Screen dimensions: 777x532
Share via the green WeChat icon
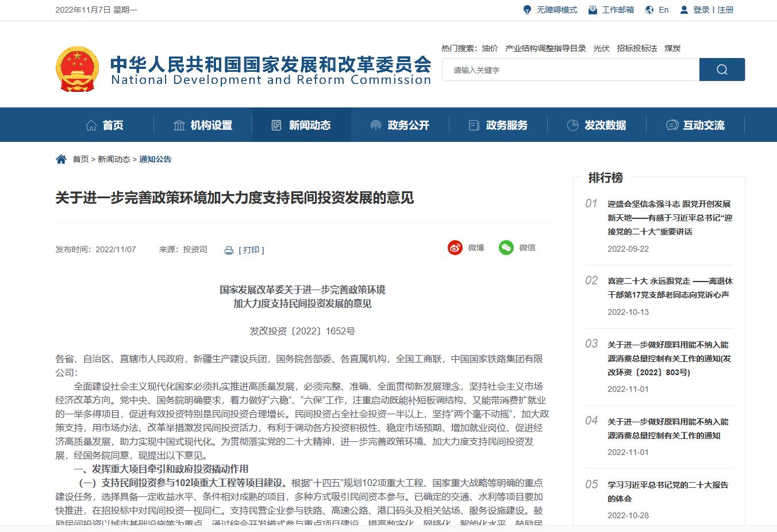[x=506, y=248]
